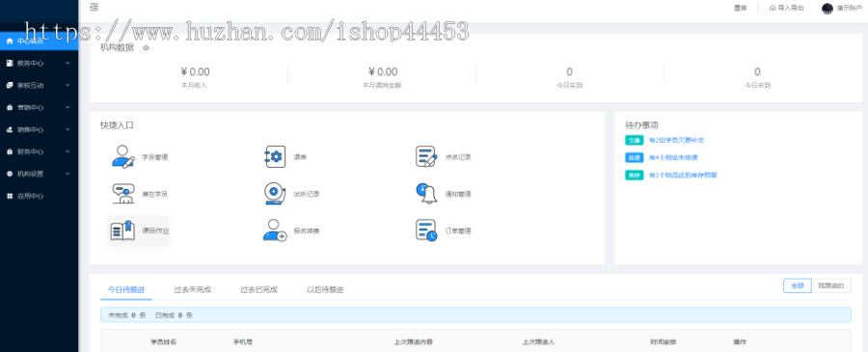Open the 点名记录 icon

(426, 156)
